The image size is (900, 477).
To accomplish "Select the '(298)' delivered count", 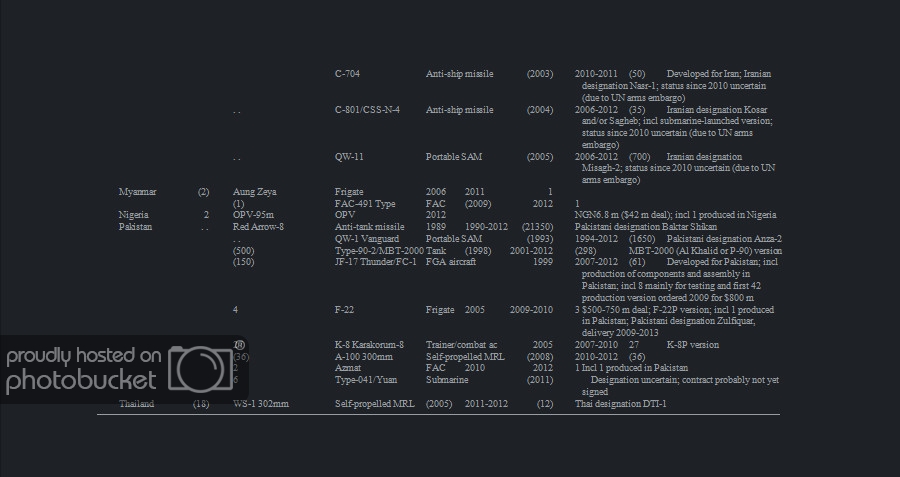I will pyautogui.click(x=585, y=251).
